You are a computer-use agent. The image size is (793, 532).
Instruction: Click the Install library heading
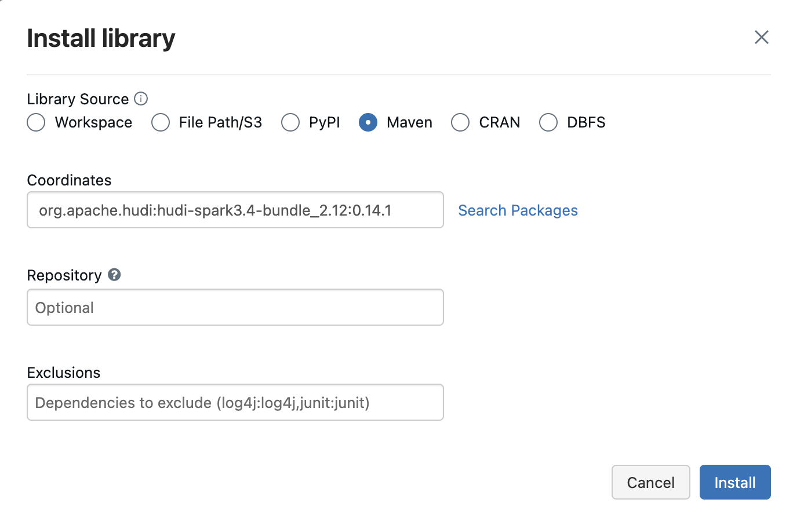[x=101, y=38]
